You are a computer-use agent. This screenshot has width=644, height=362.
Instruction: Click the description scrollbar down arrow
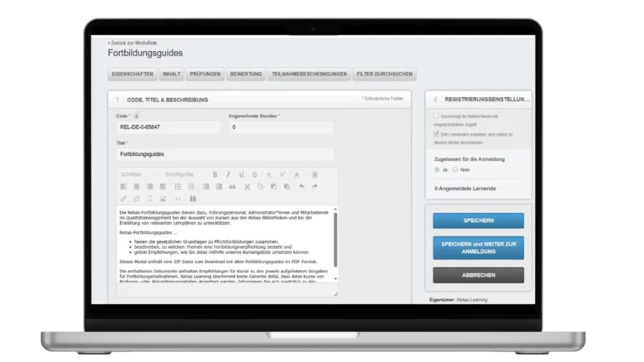click(335, 279)
